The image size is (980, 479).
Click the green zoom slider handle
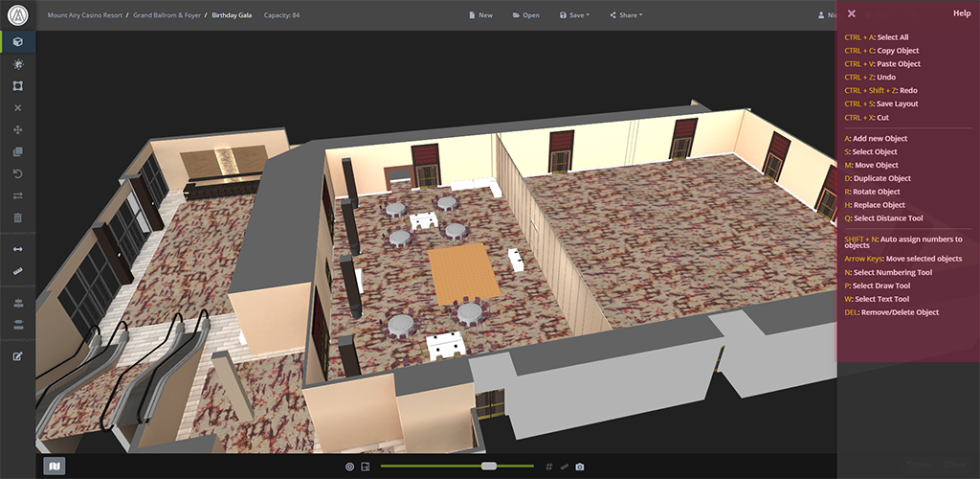(489, 466)
